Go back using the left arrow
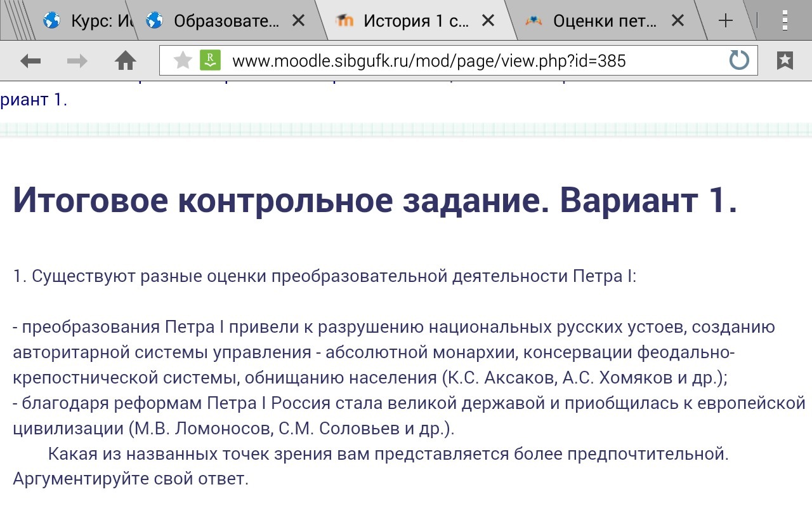This screenshot has height=508, width=812. click(x=30, y=61)
